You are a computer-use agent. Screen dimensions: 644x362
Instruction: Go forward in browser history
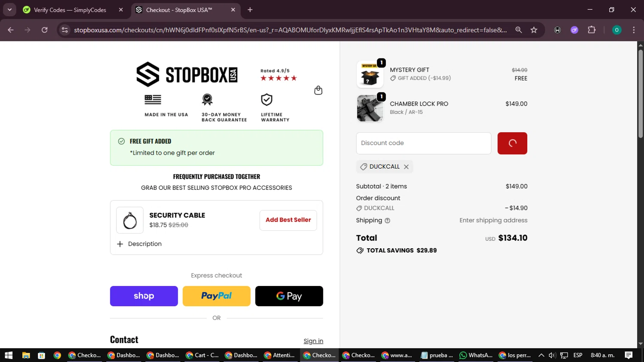27,30
